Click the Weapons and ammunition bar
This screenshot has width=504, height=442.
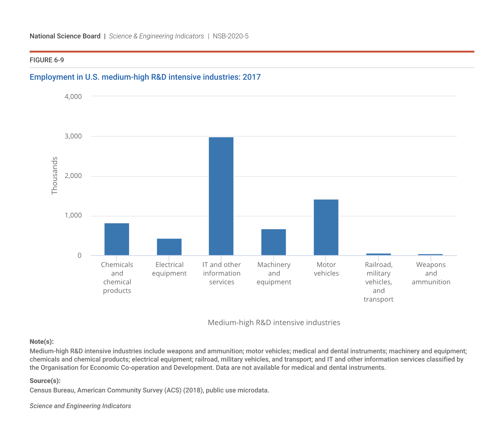coord(430,255)
